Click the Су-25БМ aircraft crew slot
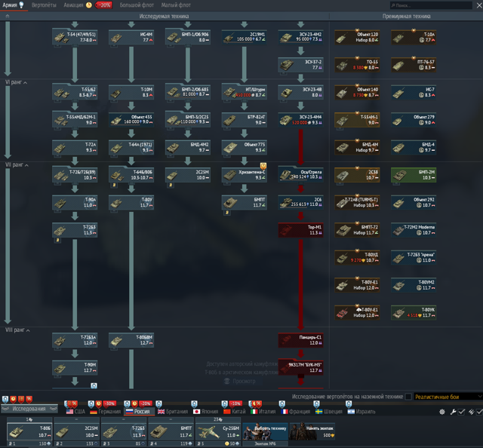Viewport: 483px width, 448px height. pos(218,431)
